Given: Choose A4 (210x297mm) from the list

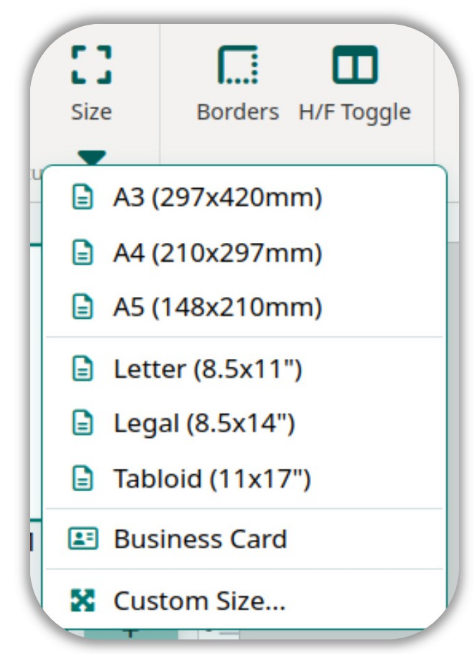Looking at the screenshot, I should tap(244, 252).
